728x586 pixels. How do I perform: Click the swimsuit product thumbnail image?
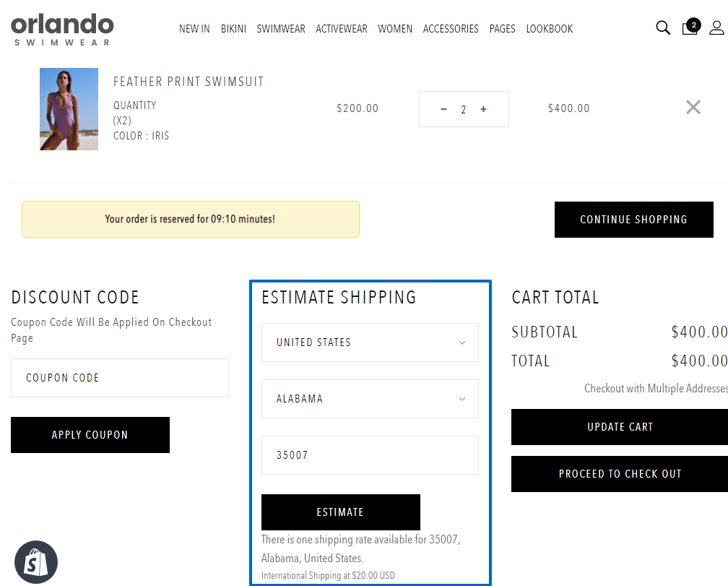[69, 109]
